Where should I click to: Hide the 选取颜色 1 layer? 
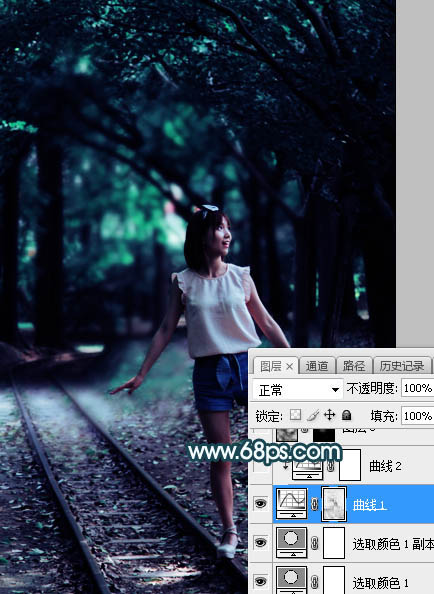(x=261, y=581)
